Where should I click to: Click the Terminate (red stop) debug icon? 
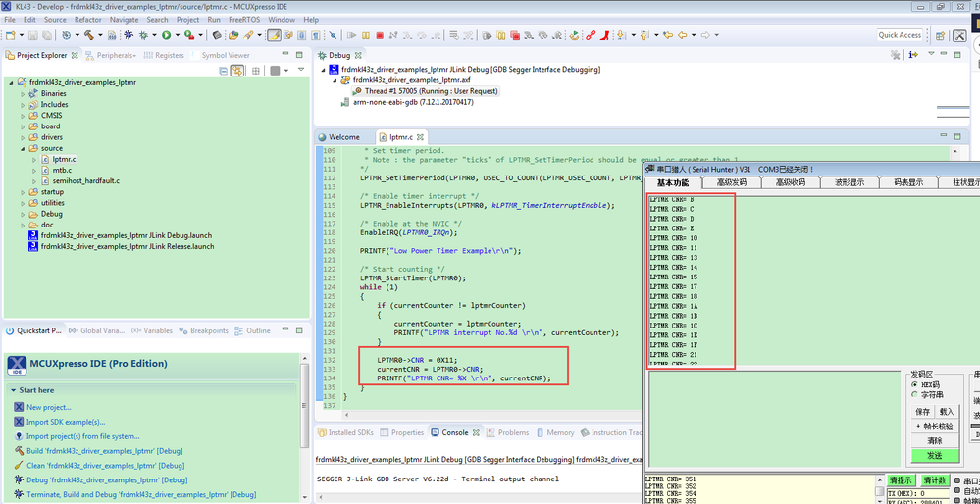point(380,36)
